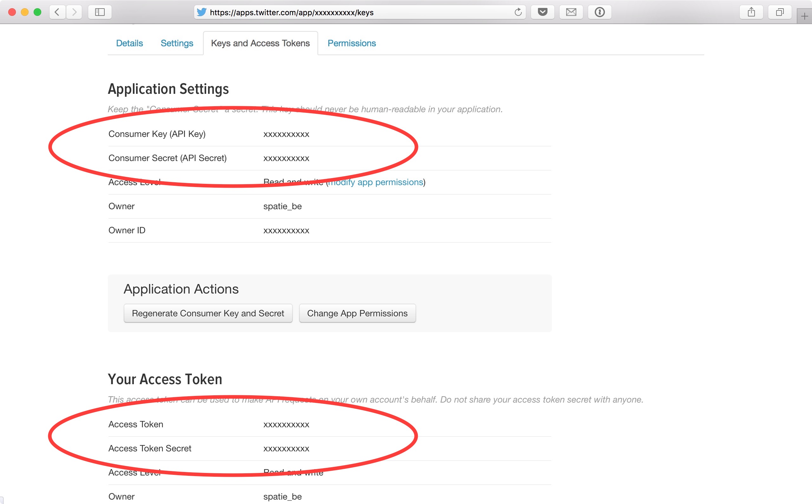812x504 pixels.
Task: Click the reload/refresh icon in address bar
Action: pos(519,12)
